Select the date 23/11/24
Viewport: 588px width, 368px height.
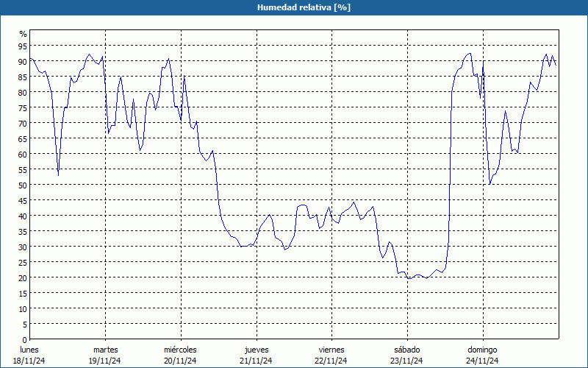point(406,361)
